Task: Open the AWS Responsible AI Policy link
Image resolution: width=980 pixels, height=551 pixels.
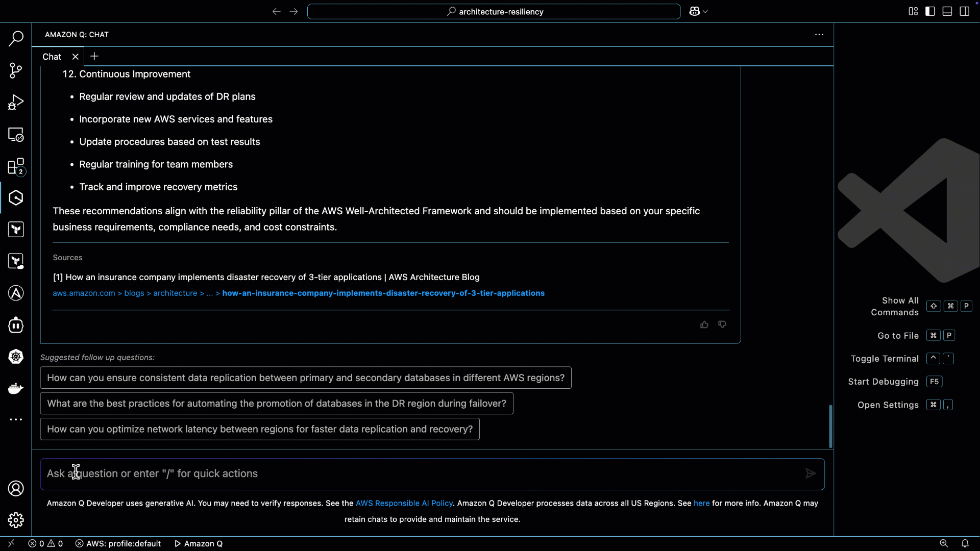Action: 404,503
